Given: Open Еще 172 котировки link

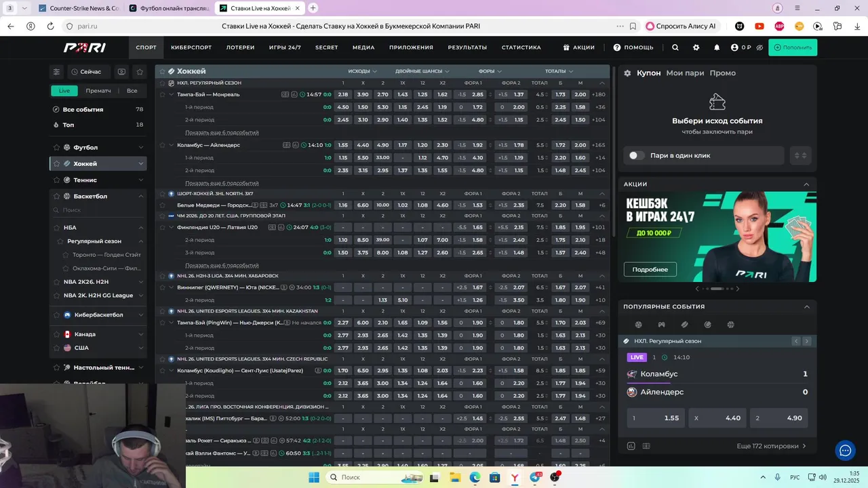Looking at the screenshot, I should pos(772,446).
